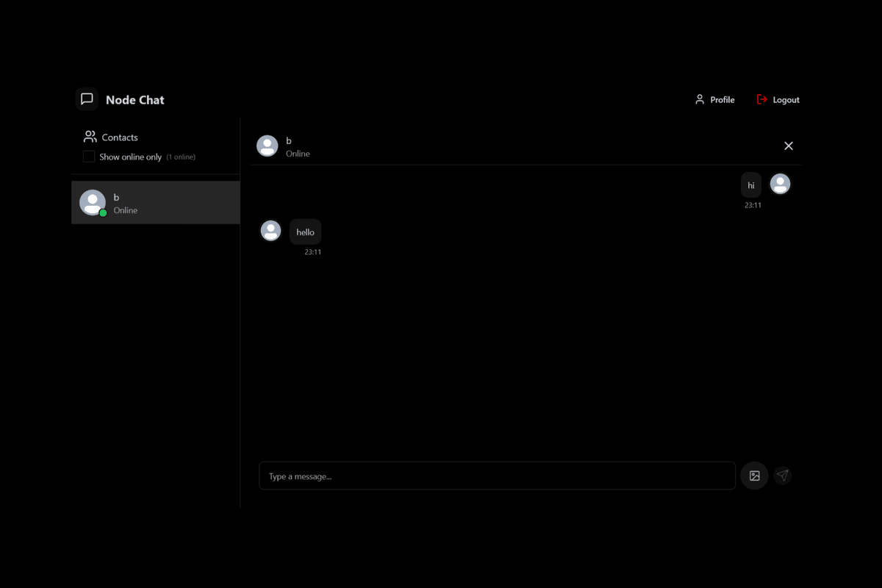Click the Contacts people icon in sidebar
This screenshot has width=882, height=588.
pos(90,136)
